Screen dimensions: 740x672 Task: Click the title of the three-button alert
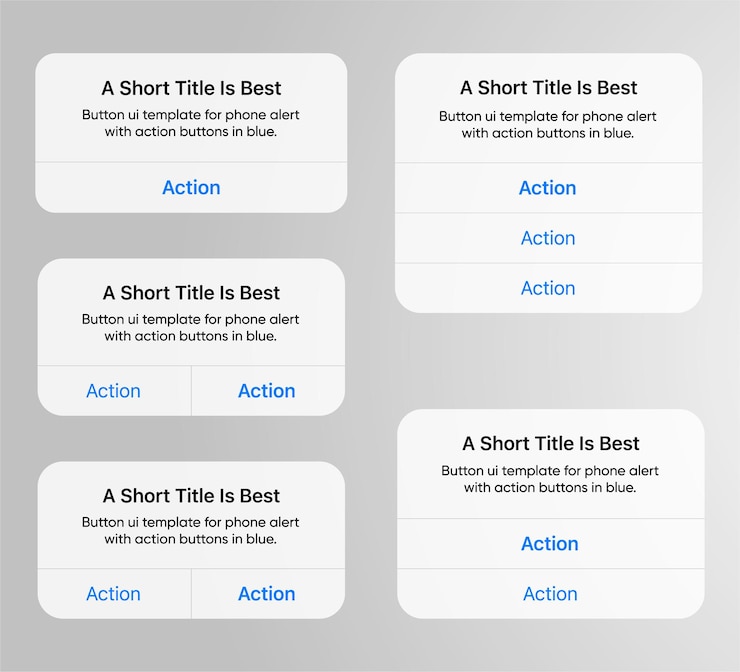[548, 88]
